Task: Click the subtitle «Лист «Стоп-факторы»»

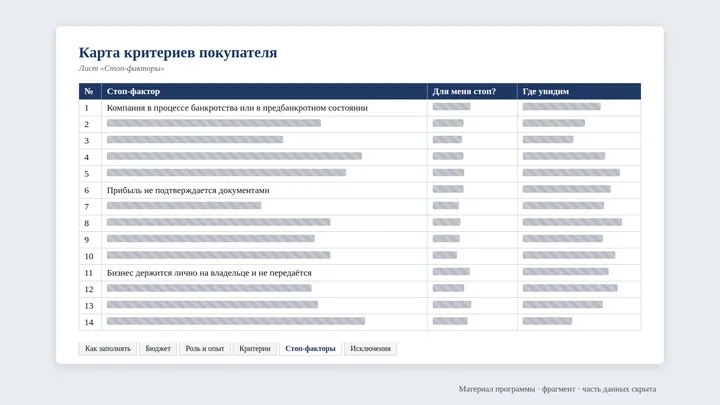Action: click(121, 68)
